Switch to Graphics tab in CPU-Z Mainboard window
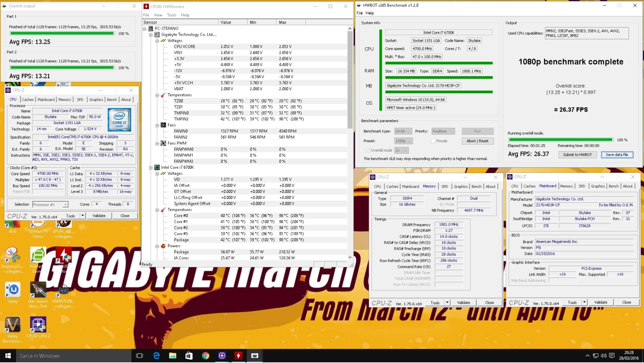This screenshot has width=644, height=363. 598,186
